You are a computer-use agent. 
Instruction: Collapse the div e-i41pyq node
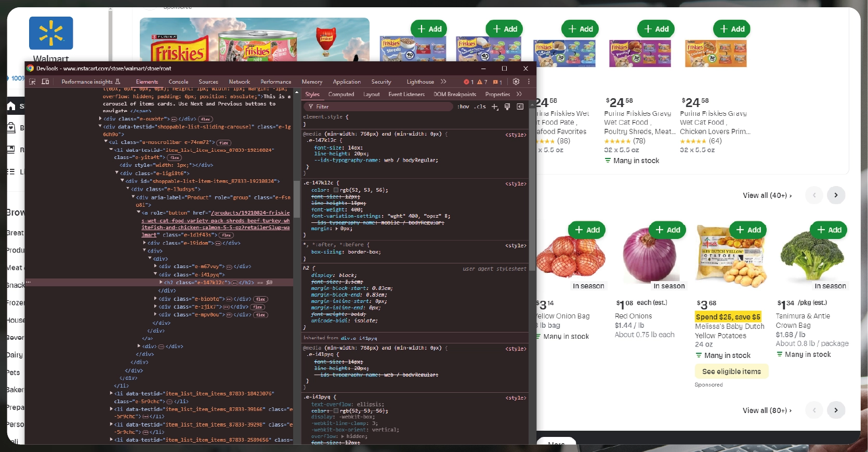click(x=155, y=274)
